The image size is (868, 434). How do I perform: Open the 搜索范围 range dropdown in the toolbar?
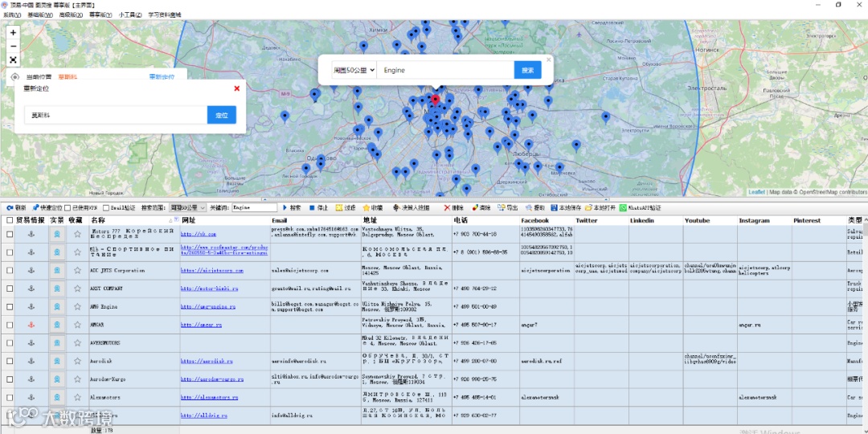(x=187, y=208)
